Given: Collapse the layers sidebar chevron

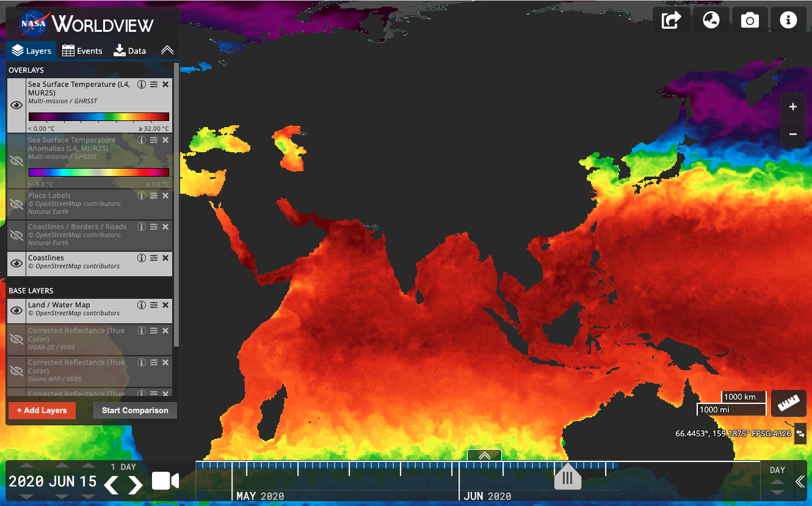Looking at the screenshot, I should click(167, 51).
